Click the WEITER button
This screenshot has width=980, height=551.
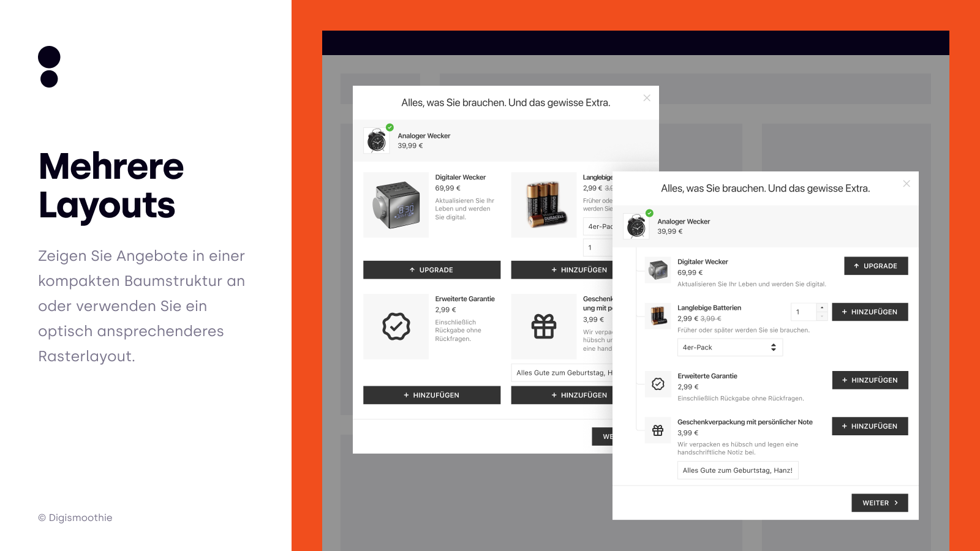click(x=880, y=503)
